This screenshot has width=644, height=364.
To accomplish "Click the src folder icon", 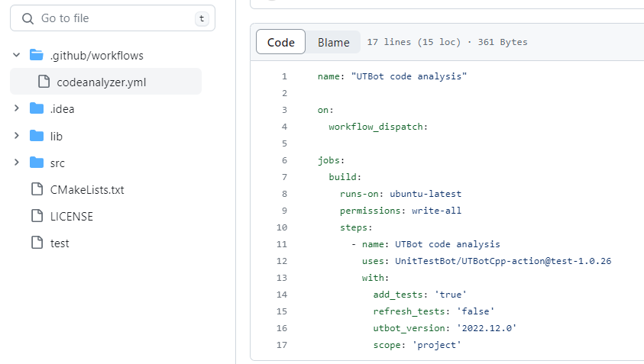I will tap(36, 163).
